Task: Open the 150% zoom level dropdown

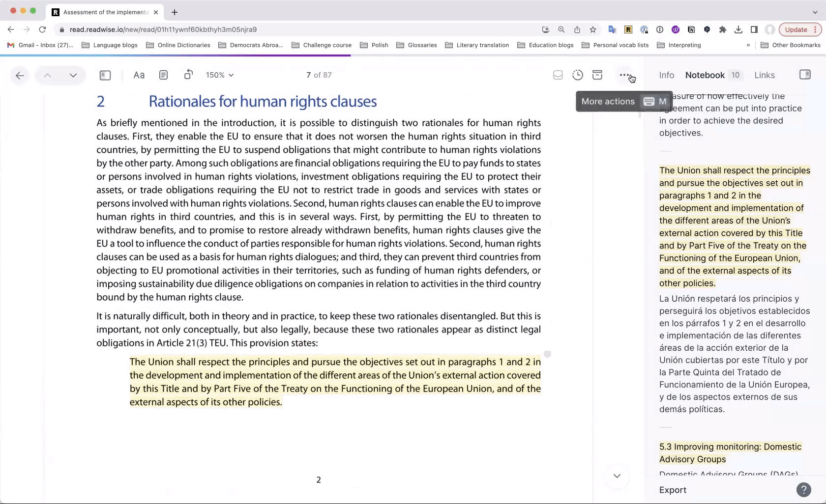Action: 220,75
